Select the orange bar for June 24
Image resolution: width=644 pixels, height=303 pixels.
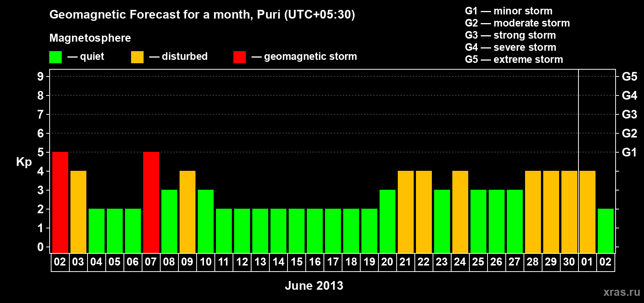click(460, 212)
